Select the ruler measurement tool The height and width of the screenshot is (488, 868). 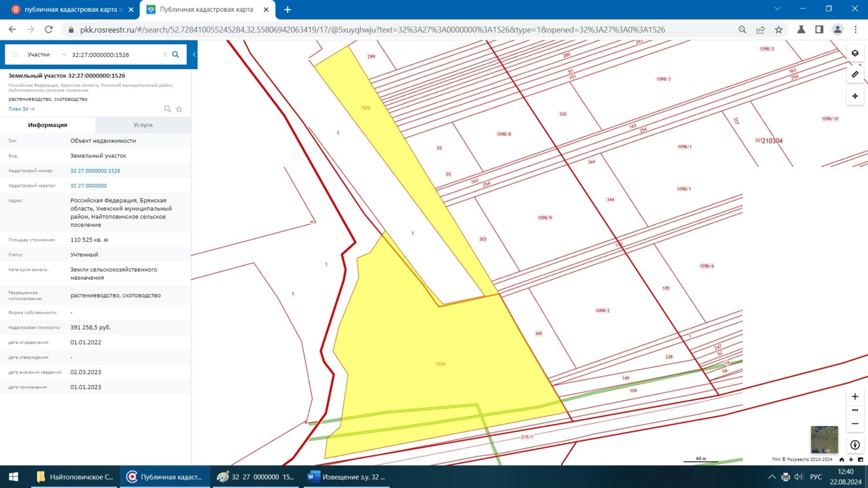tap(855, 74)
